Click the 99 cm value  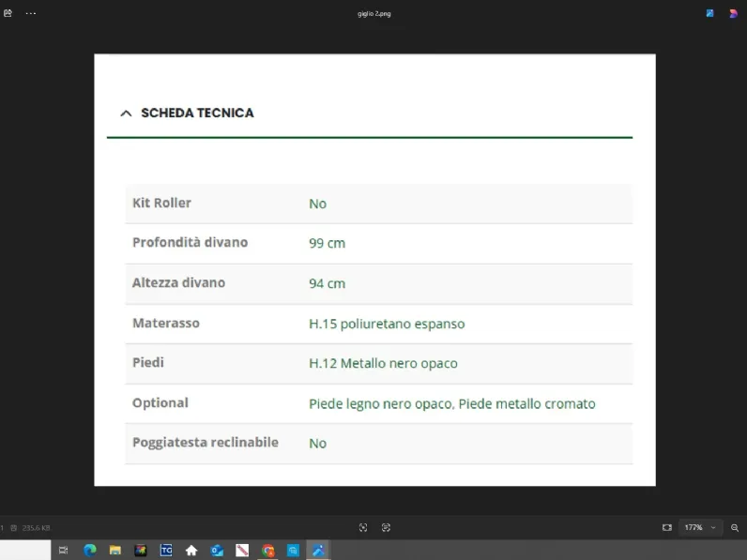coord(327,243)
